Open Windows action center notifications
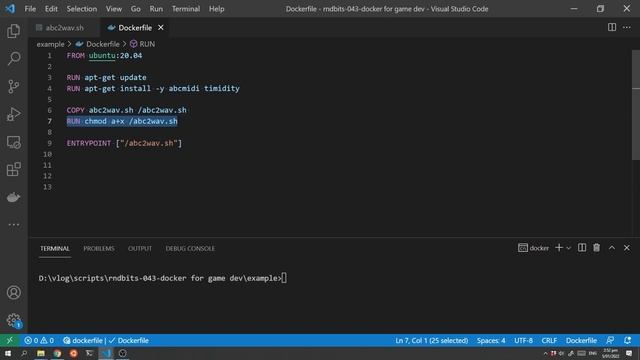This screenshot has height=360, width=640. click(629, 353)
